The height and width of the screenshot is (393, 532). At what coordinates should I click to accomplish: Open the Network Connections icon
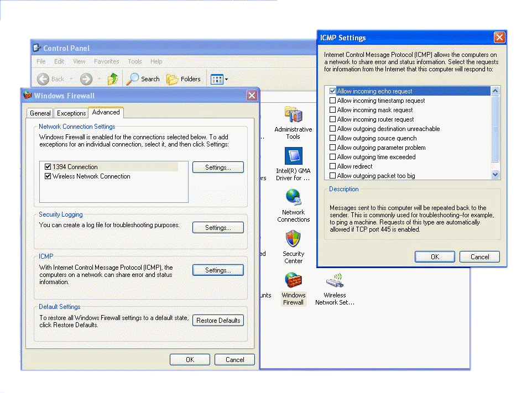tap(293, 197)
